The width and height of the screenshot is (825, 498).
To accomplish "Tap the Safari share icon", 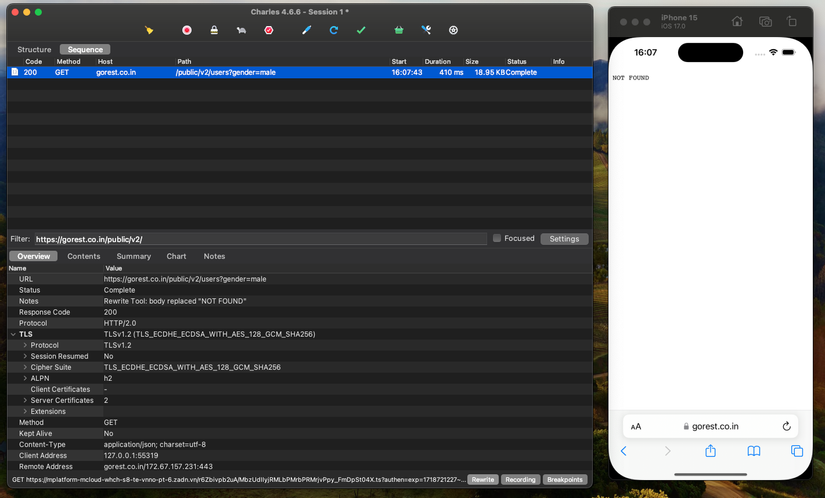I will pyautogui.click(x=710, y=450).
